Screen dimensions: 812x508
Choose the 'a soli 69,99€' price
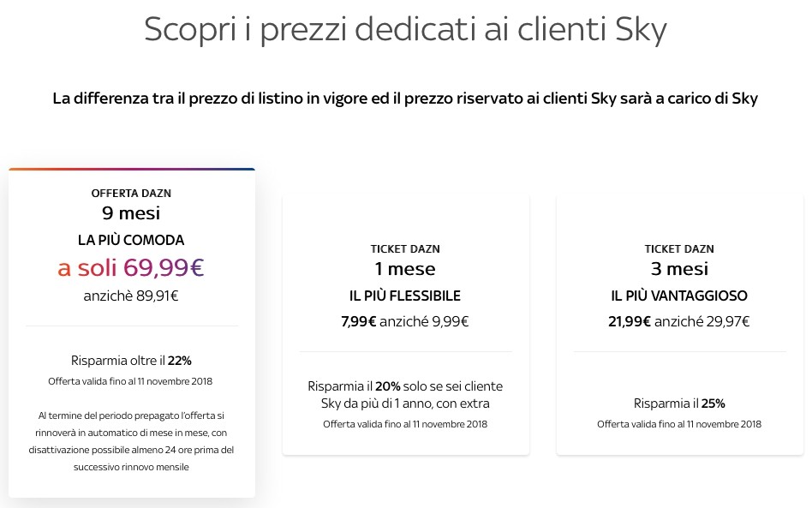pyautogui.click(x=131, y=268)
